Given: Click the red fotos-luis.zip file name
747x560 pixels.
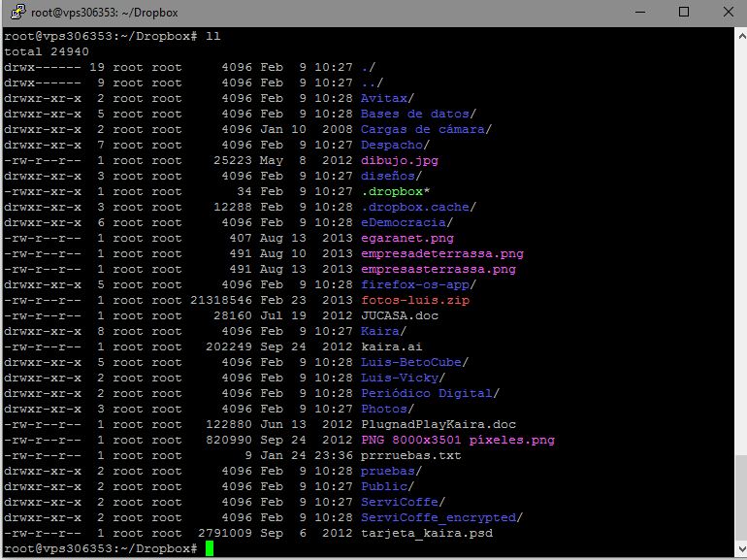Looking at the screenshot, I should (x=415, y=300).
